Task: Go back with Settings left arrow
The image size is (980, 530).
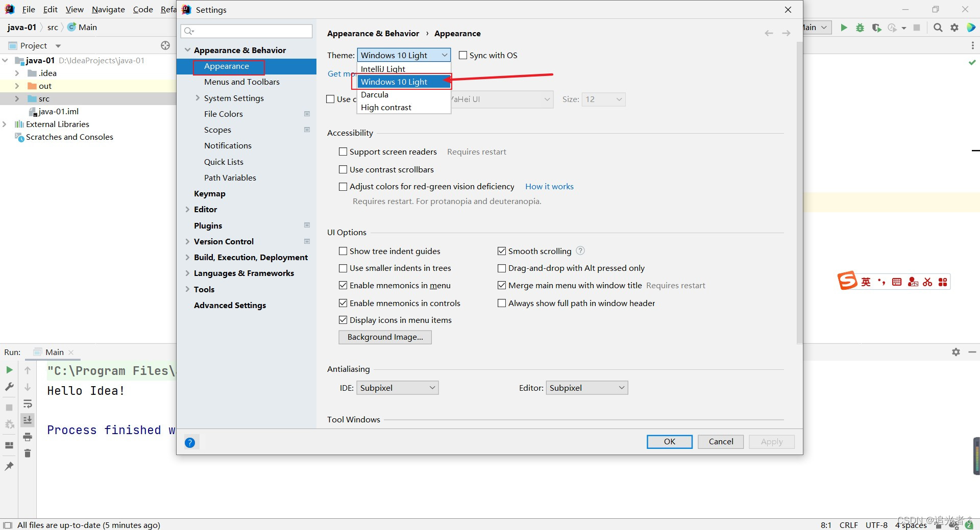Action: [x=769, y=33]
